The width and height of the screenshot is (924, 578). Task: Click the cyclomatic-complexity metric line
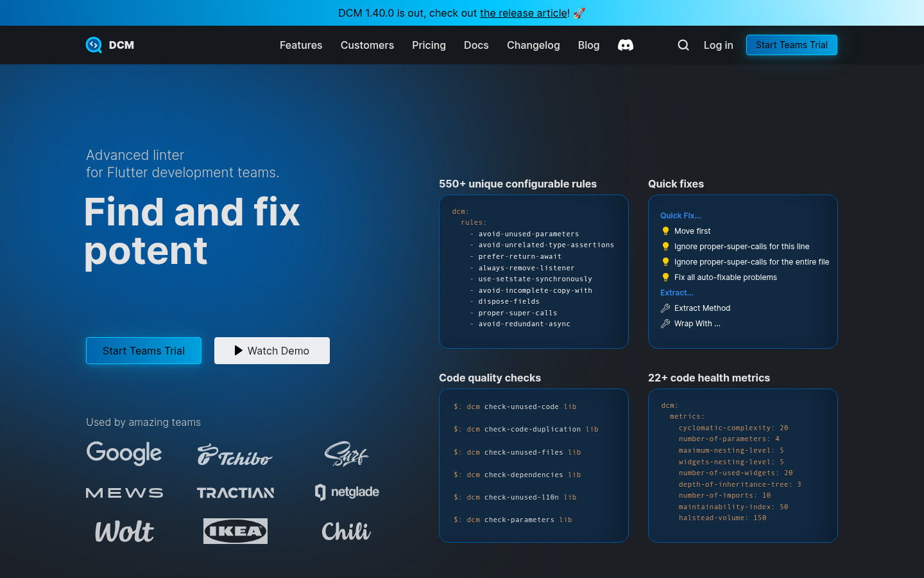(733, 428)
